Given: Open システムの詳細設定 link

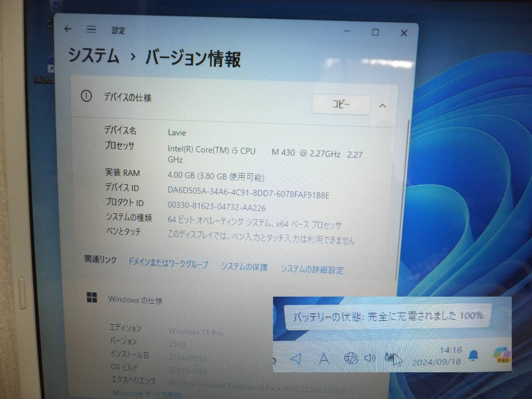Looking at the screenshot, I should pyautogui.click(x=312, y=270).
